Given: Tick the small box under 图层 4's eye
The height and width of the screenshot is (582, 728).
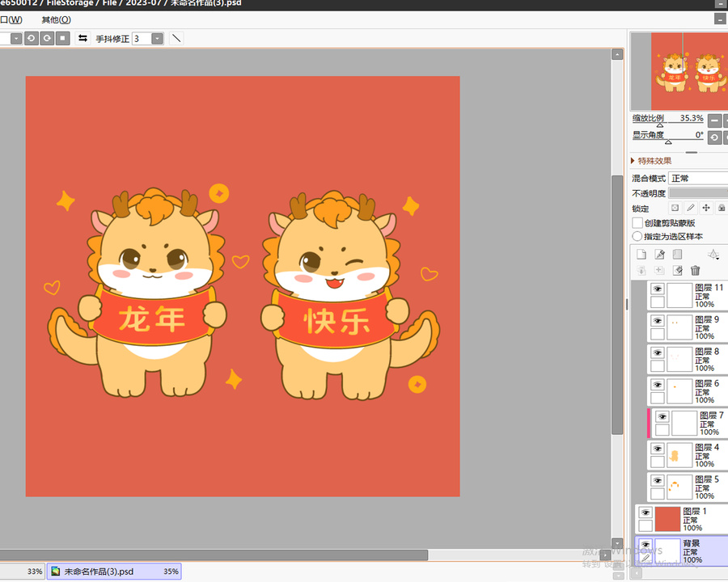Looking at the screenshot, I should click(658, 462).
